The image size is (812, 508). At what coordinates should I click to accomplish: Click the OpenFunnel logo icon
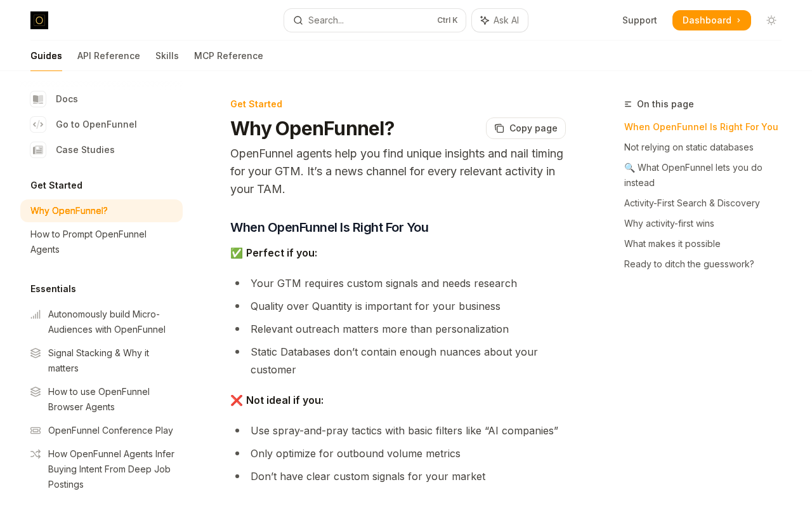(x=39, y=20)
